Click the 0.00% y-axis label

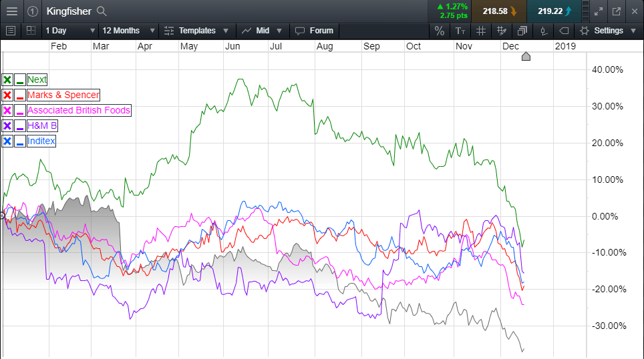(605, 216)
